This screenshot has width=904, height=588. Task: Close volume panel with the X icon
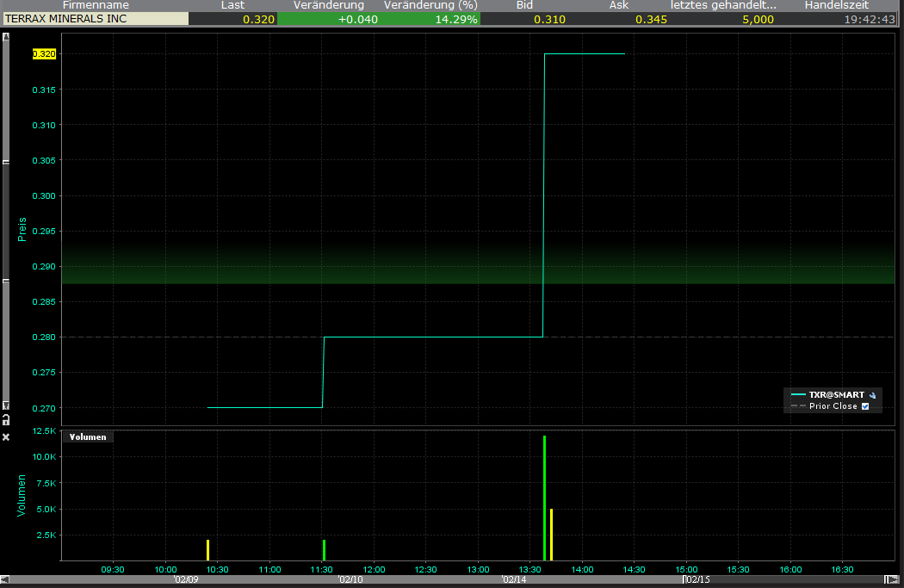pos(6,437)
